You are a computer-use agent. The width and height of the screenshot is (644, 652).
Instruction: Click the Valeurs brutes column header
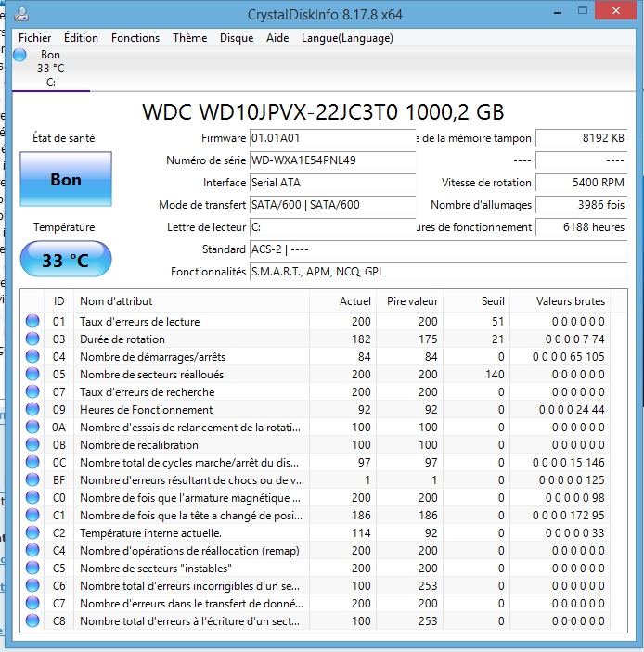coord(570,300)
